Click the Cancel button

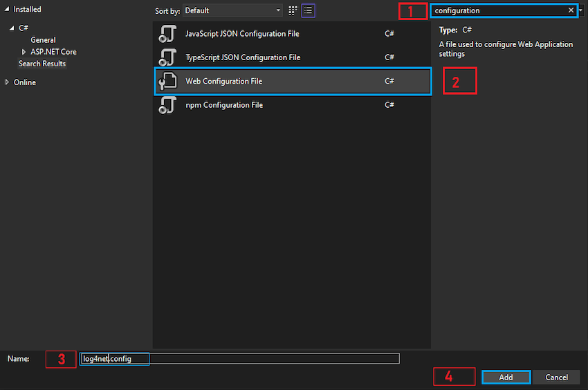(x=556, y=378)
